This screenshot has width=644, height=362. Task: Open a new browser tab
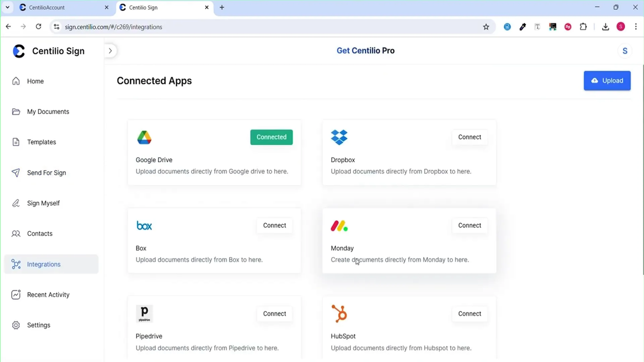click(x=222, y=7)
